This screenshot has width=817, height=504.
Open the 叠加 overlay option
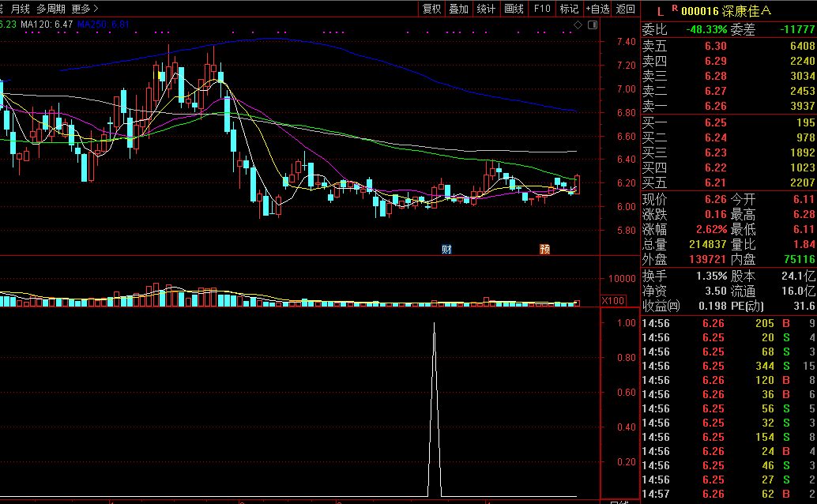point(459,9)
